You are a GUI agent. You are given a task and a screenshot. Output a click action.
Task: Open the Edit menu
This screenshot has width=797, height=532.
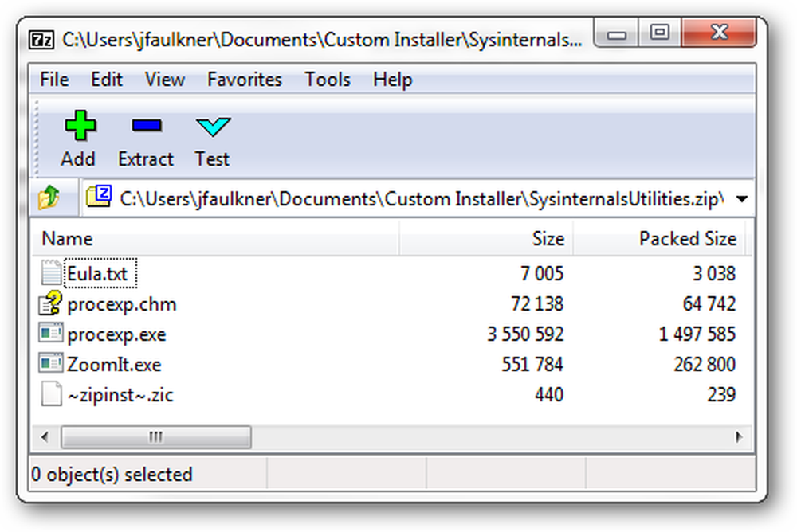pyautogui.click(x=107, y=80)
